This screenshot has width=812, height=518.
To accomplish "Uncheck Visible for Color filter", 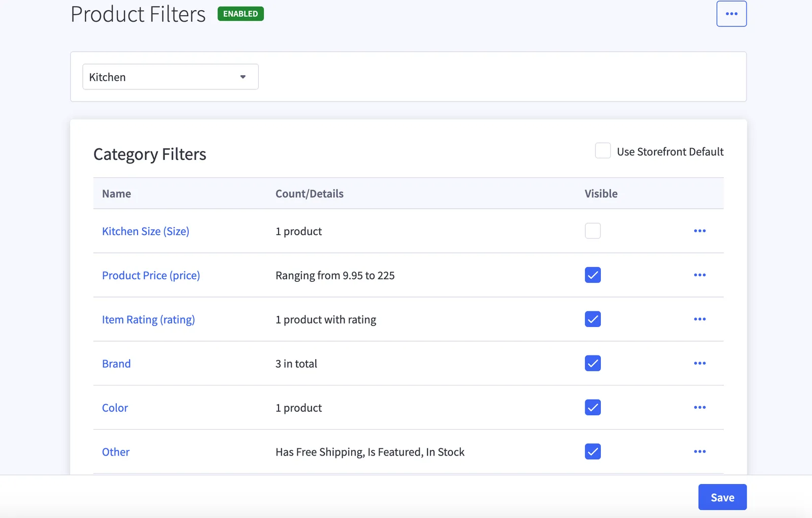I will pyautogui.click(x=593, y=408).
